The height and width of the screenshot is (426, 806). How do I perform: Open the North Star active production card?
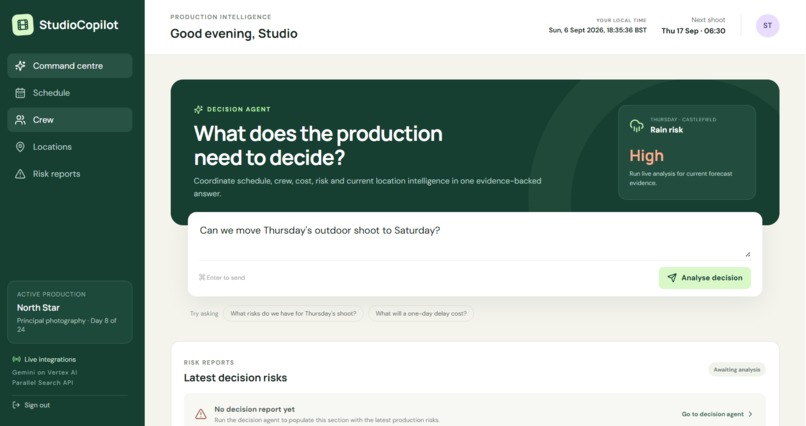(70, 312)
